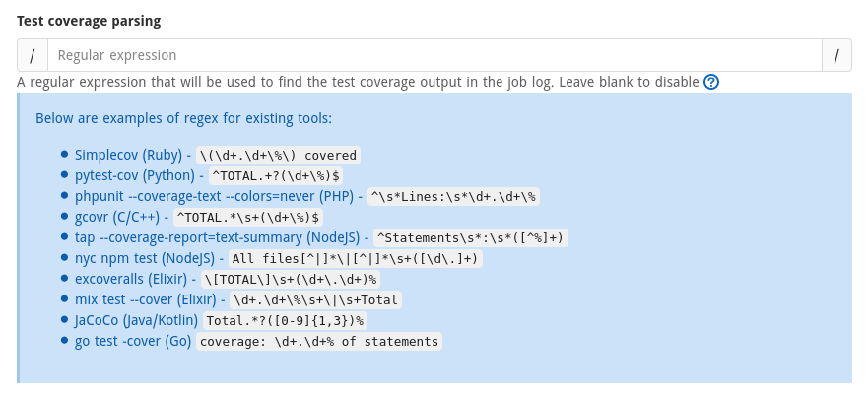Click the pytest-cov (Python) example label

pyautogui.click(x=135, y=175)
